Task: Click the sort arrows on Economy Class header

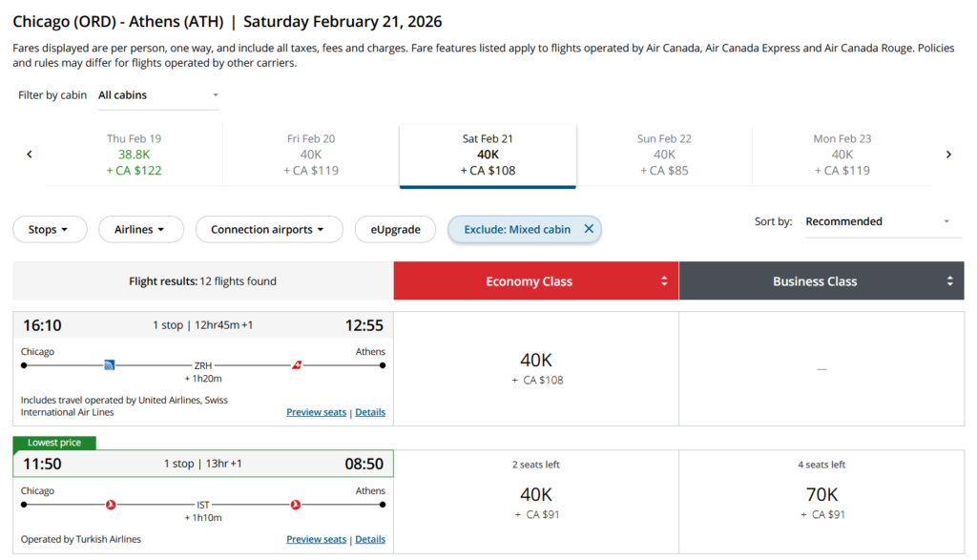Action: [665, 280]
